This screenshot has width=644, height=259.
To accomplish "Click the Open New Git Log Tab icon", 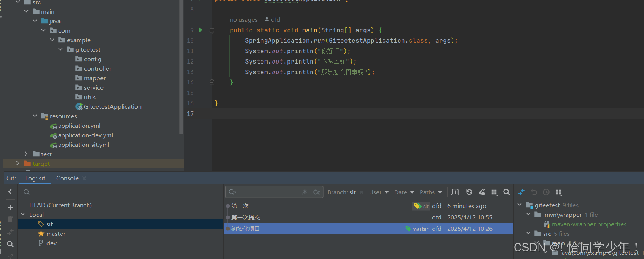I will point(455,192).
